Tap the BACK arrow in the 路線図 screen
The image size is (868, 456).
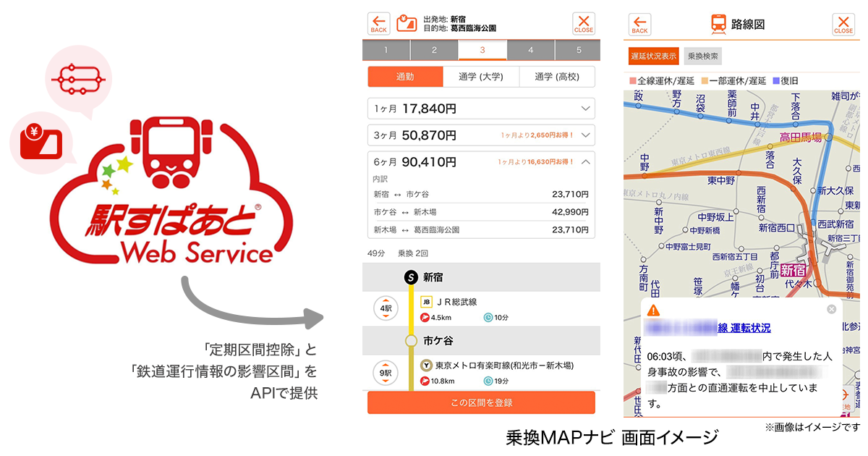tap(639, 25)
